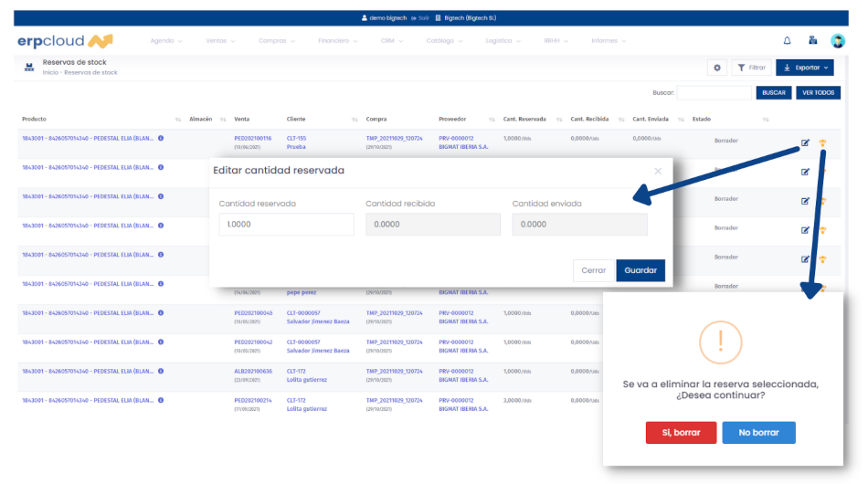Focus the Buscar search field
868x484 pixels.
point(715,93)
